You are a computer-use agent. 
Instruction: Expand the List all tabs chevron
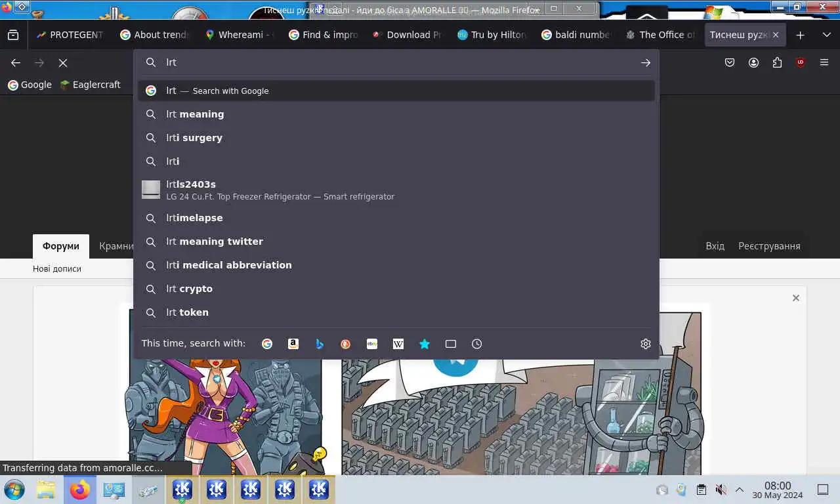tap(826, 35)
